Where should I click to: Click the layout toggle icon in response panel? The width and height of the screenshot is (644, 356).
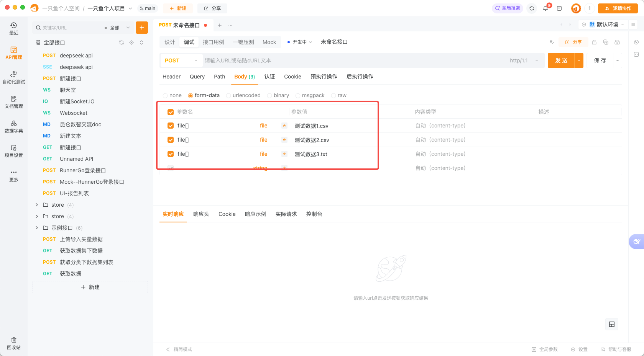point(612,324)
